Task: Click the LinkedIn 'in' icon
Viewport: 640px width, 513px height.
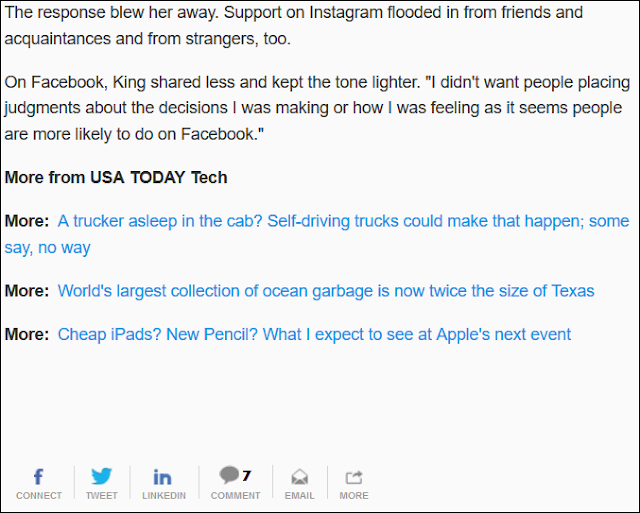Action: coord(162,477)
